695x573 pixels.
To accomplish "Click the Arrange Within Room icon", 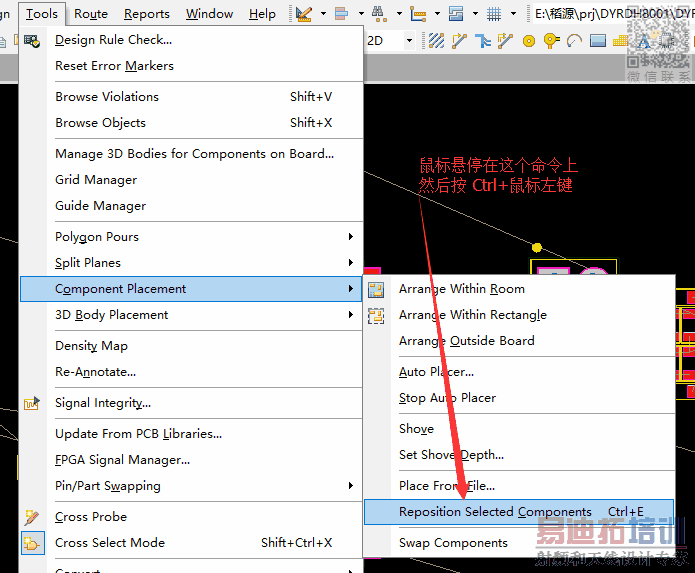I will (376, 290).
